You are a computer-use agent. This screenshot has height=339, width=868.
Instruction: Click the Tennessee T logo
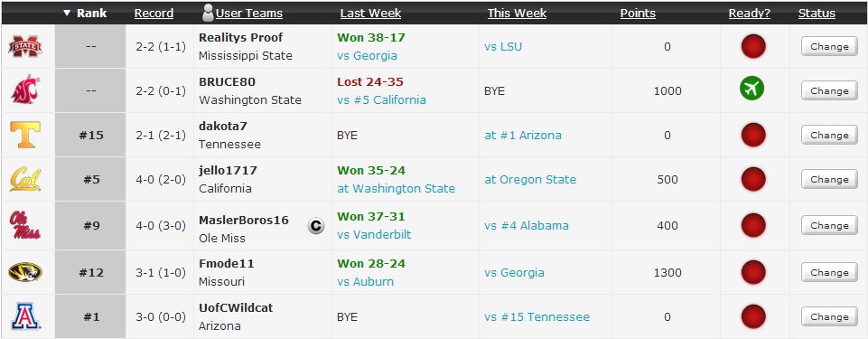point(25,135)
